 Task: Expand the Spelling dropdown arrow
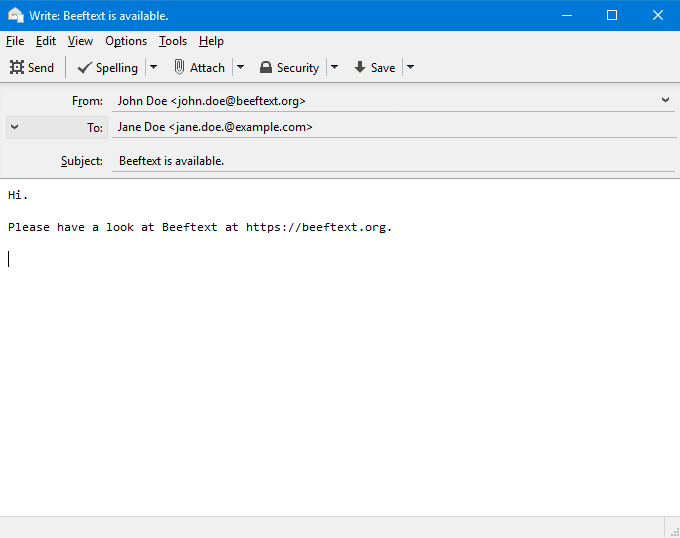pyautogui.click(x=153, y=67)
